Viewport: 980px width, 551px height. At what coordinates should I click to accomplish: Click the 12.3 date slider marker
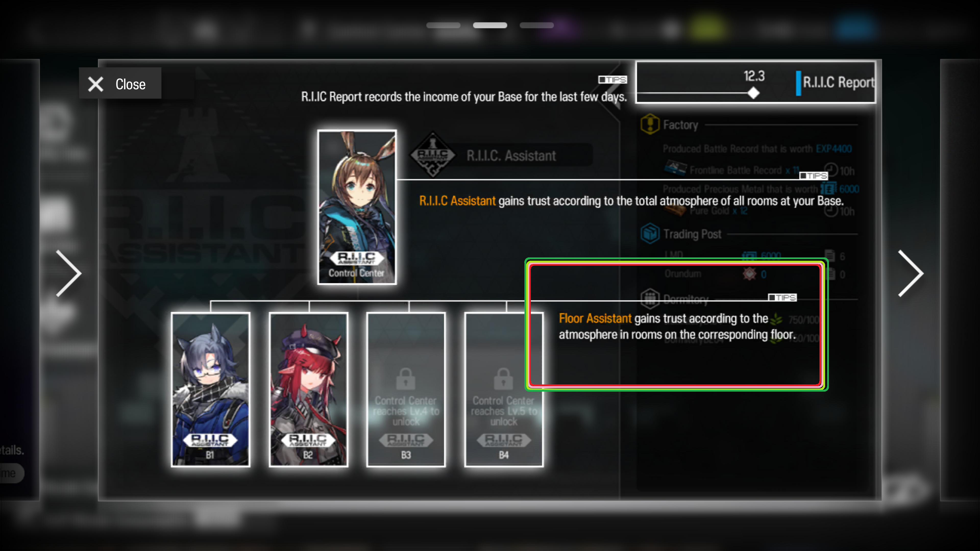point(753,93)
